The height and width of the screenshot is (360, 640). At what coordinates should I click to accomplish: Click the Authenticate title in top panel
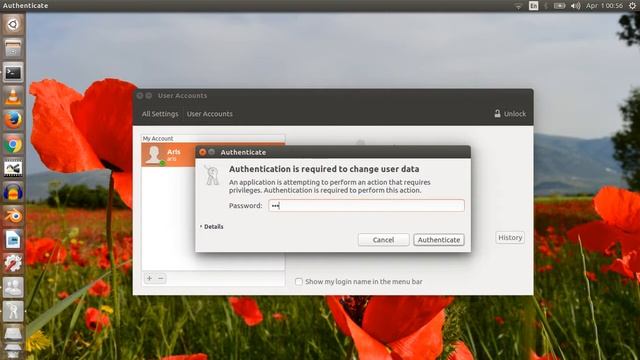25,6
